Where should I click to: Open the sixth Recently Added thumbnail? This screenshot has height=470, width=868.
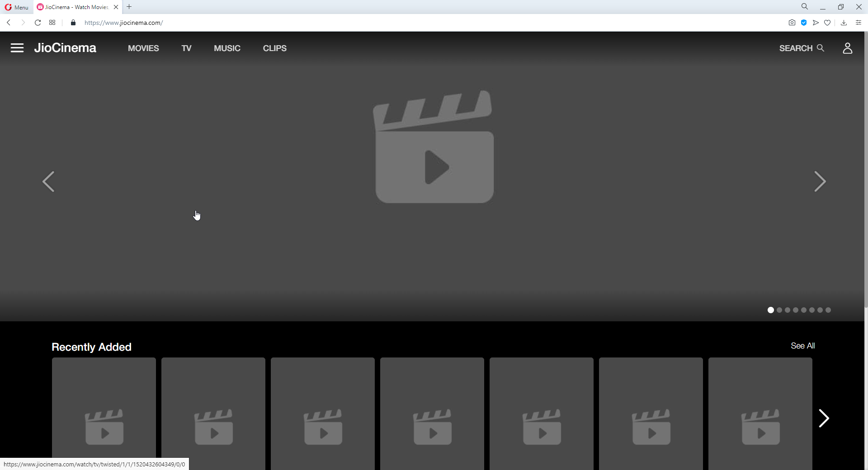pyautogui.click(x=651, y=414)
